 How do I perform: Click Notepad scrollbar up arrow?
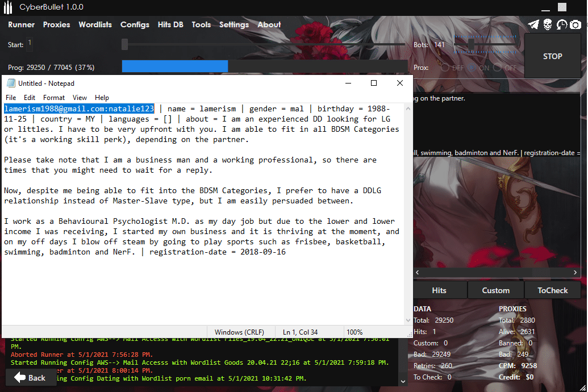408,109
